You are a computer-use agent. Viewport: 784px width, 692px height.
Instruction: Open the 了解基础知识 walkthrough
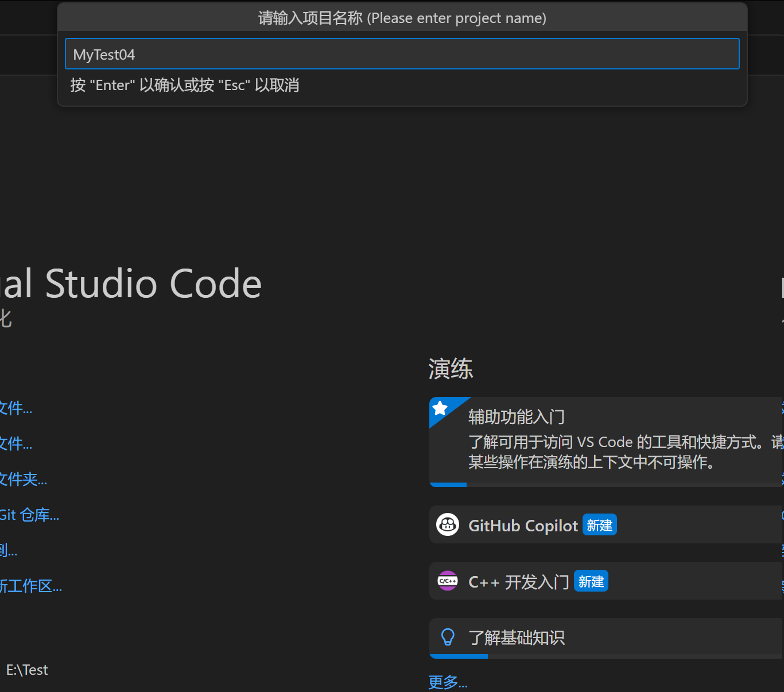pyautogui.click(x=606, y=637)
